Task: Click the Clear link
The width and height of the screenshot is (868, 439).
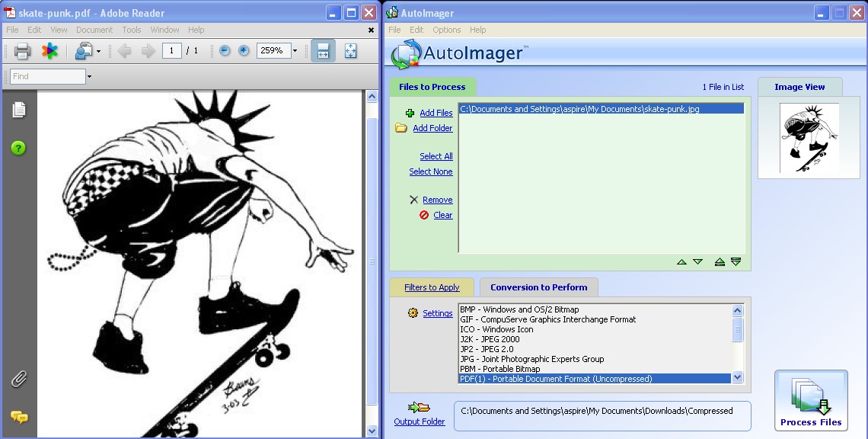Action: [x=443, y=215]
